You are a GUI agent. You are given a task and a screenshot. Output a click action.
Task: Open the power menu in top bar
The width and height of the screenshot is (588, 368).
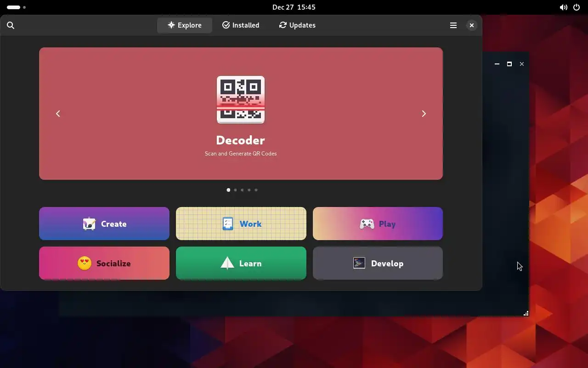click(577, 7)
